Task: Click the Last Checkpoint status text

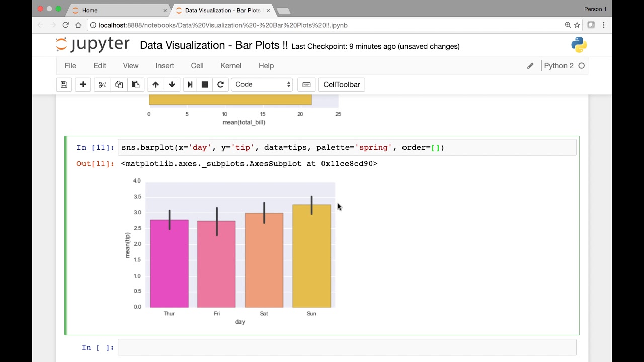Action: 375,46
